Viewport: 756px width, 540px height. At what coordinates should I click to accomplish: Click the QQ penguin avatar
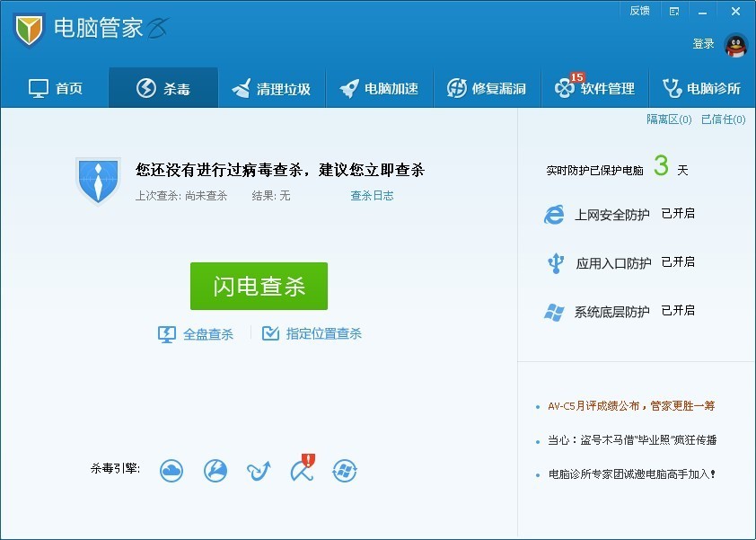coord(735,45)
